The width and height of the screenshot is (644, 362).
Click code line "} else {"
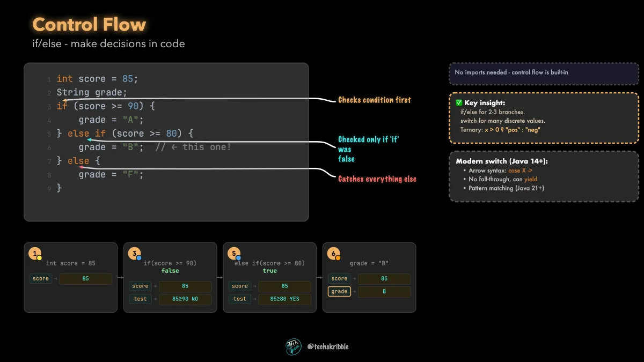78,161
